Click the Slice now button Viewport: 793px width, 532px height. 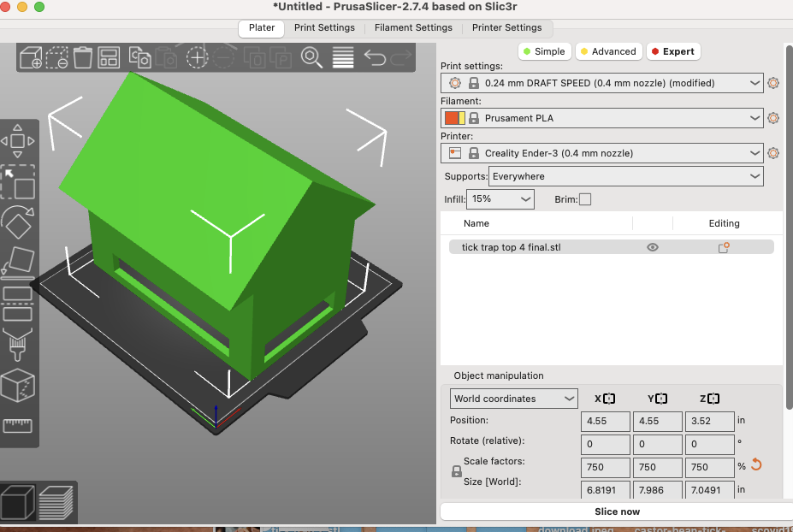pos(617,511)
